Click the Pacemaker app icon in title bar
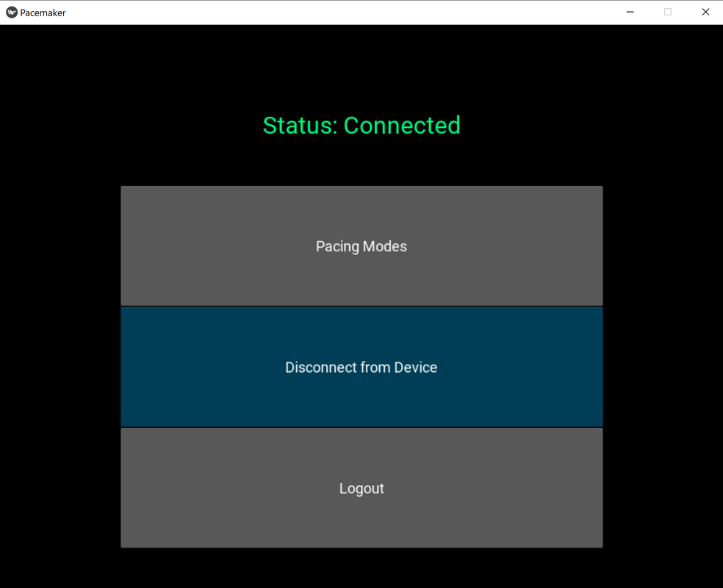Viewport: 723px width, 588px height. pos(12,12)
